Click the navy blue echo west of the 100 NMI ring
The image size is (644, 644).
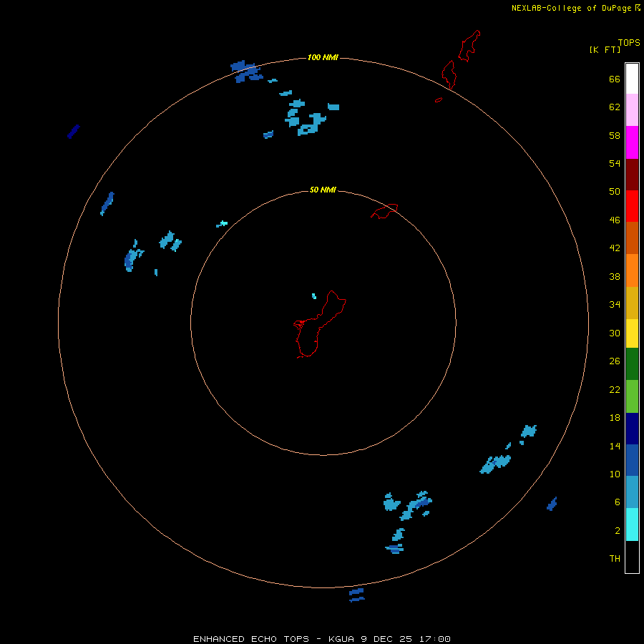[x=73, y=132]
